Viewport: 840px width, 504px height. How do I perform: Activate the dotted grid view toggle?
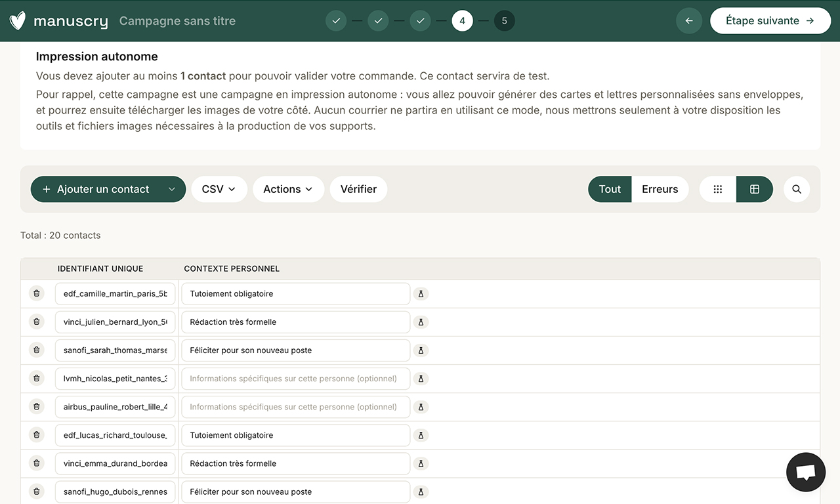(x=717, y=188)
